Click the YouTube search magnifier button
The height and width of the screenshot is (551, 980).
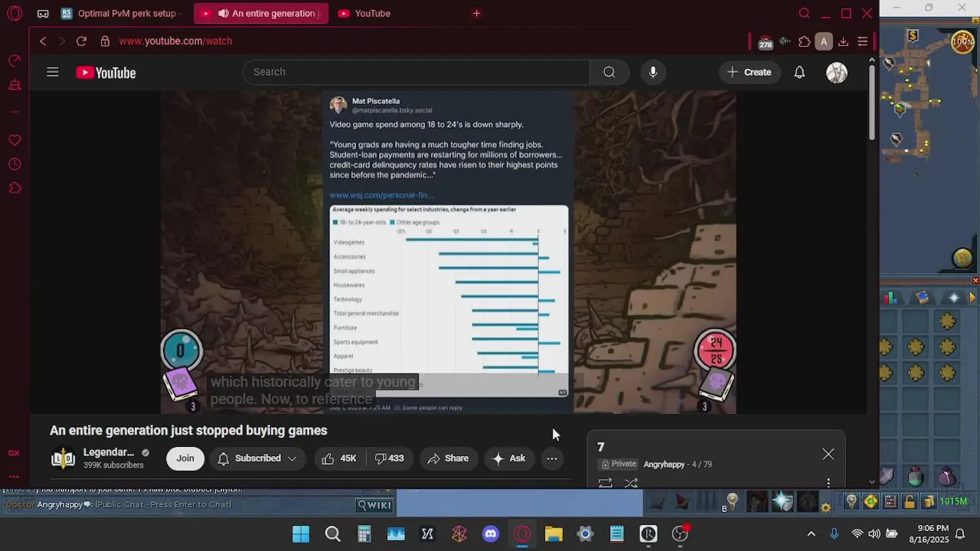[x=609, y=72]
